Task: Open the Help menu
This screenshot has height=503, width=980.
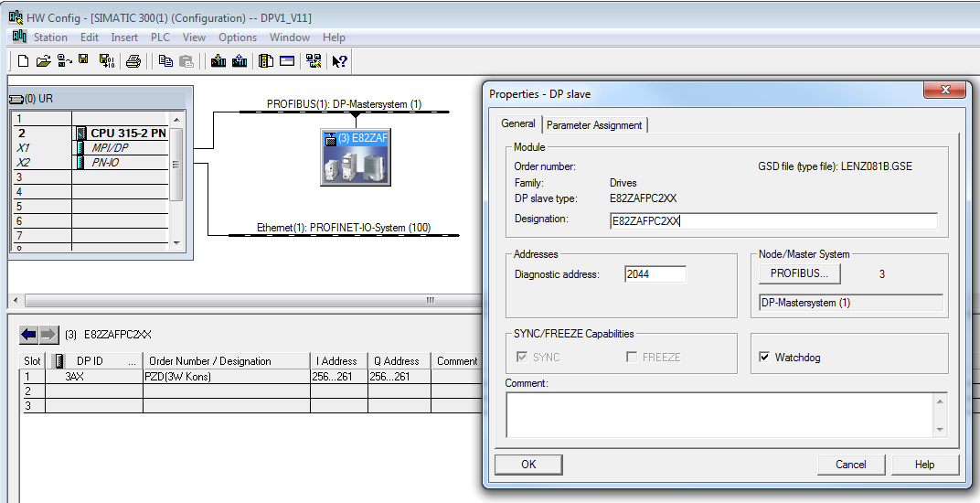Action: click(334, 37)
